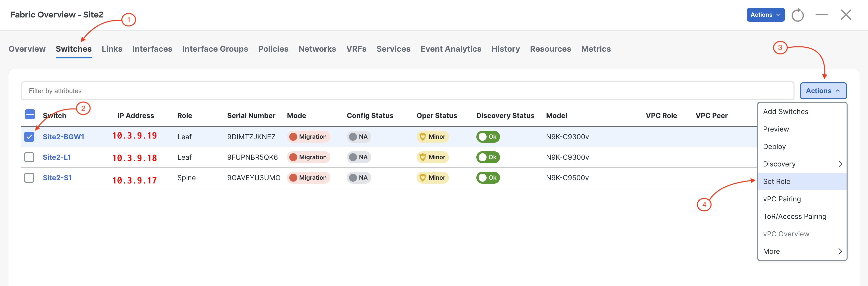
Task: Click the Role column header
Action: [x=184, y=116]
